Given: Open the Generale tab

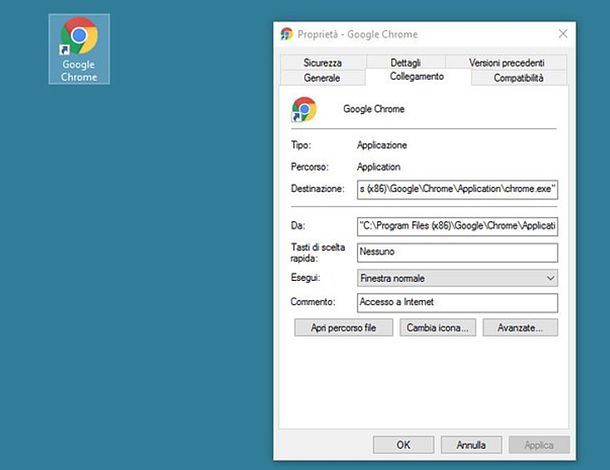Looking at the screenshot, I should coord(322,78).
